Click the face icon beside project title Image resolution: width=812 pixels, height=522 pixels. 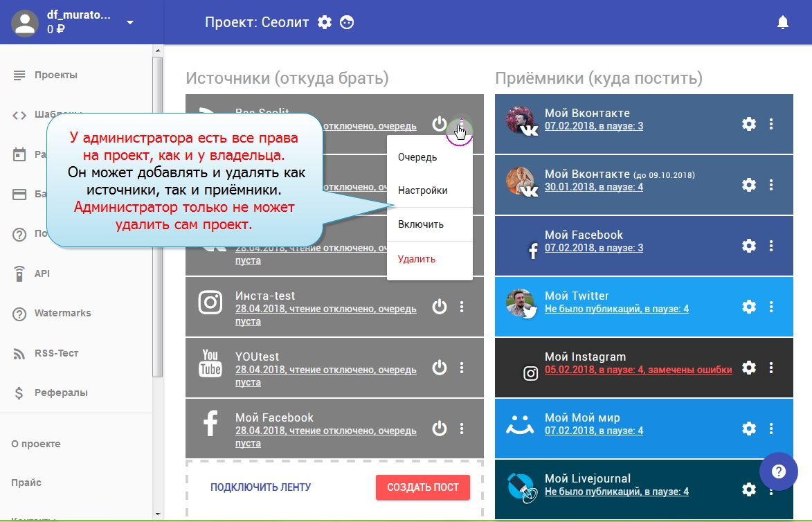[x=347, y=22]
